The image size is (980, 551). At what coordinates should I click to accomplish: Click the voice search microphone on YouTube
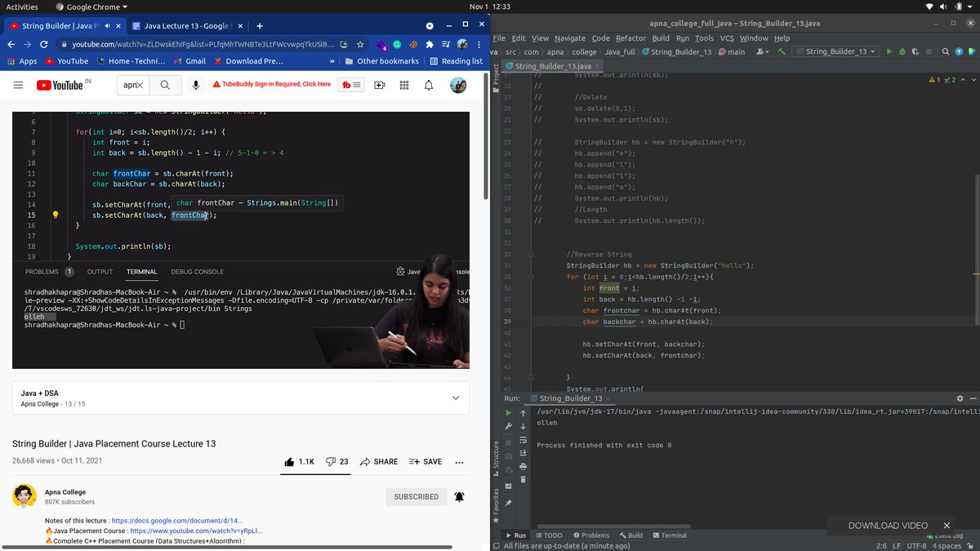(196, 85)
